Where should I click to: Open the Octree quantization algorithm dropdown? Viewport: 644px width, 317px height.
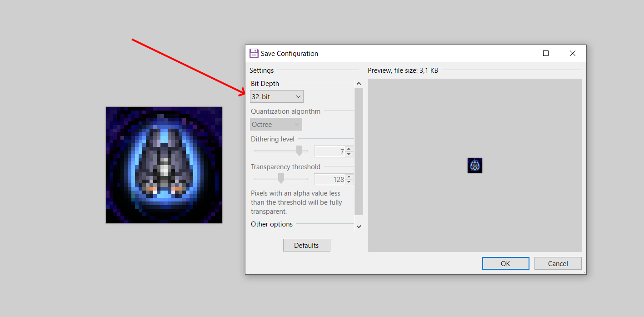tap(276, 124)
